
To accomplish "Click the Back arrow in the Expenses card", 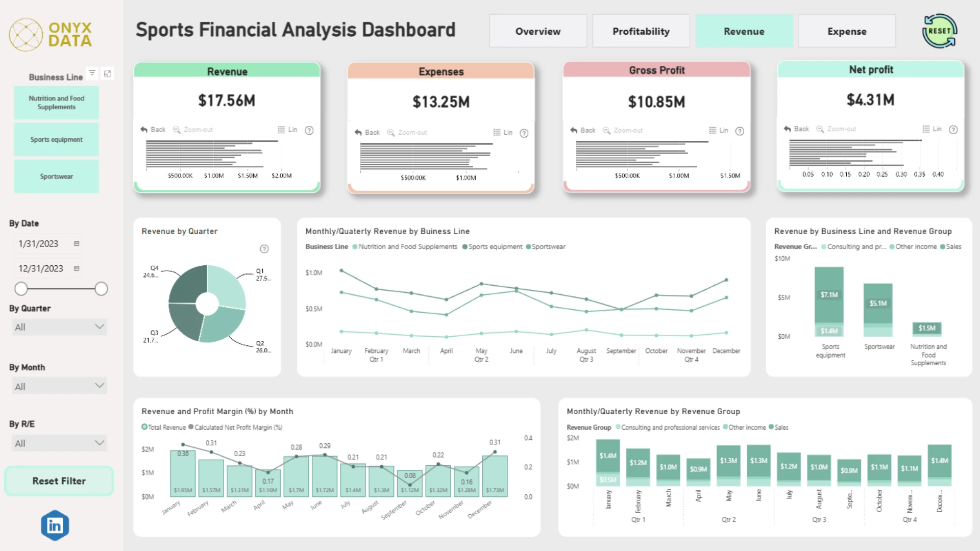I will [358, 133].
